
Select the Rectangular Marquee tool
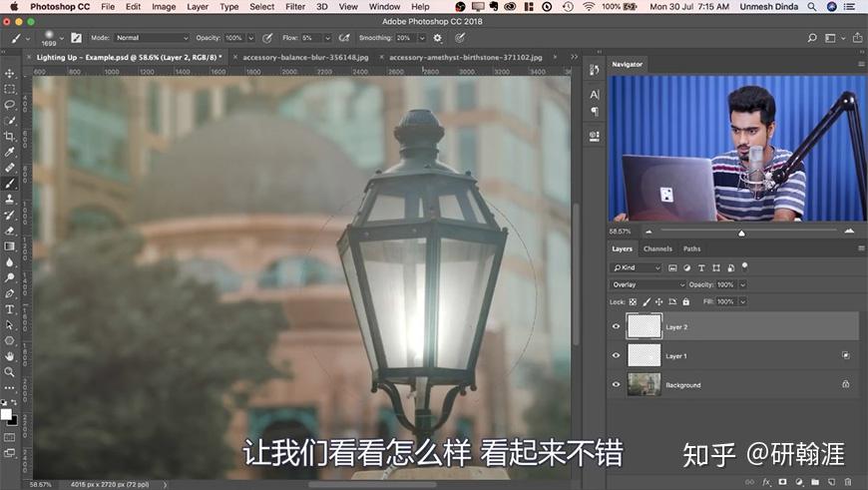click(9, 89)
